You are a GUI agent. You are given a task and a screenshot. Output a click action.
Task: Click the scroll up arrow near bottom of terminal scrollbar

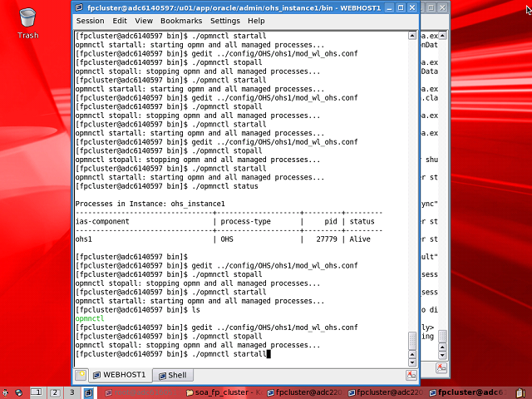[412, 355]
